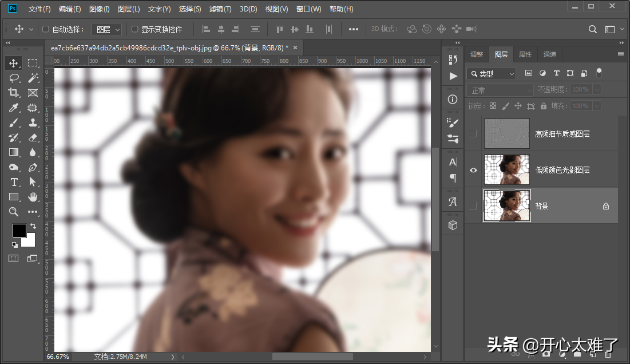Hide the 低频颜色光影图层 layer

pyautogui.click(x=473, y=170)
